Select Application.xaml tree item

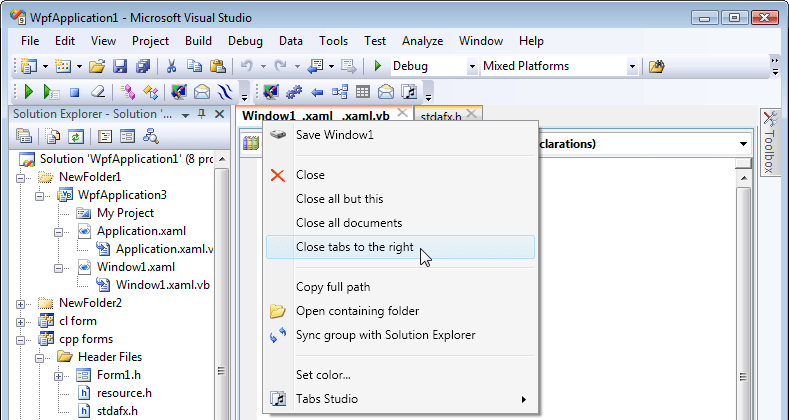(141, 231)
